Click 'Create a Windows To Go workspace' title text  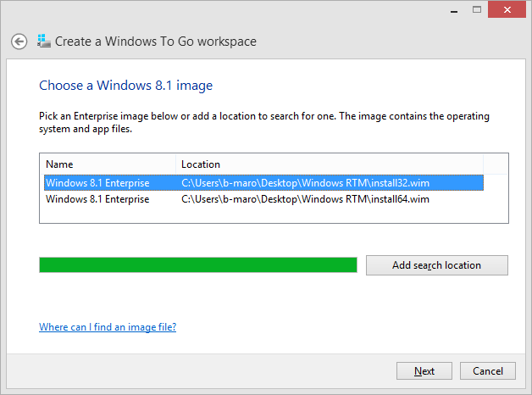[x=156, y=42]
